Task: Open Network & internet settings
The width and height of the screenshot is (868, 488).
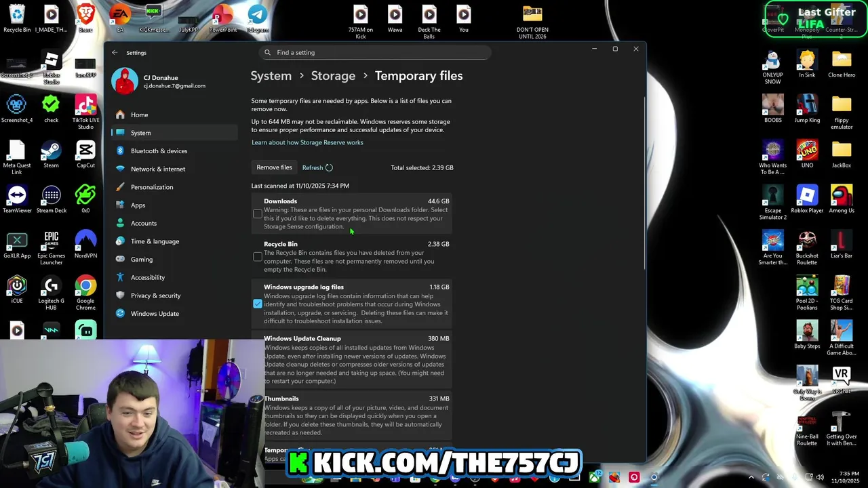Action: click(x=174, y=169)
